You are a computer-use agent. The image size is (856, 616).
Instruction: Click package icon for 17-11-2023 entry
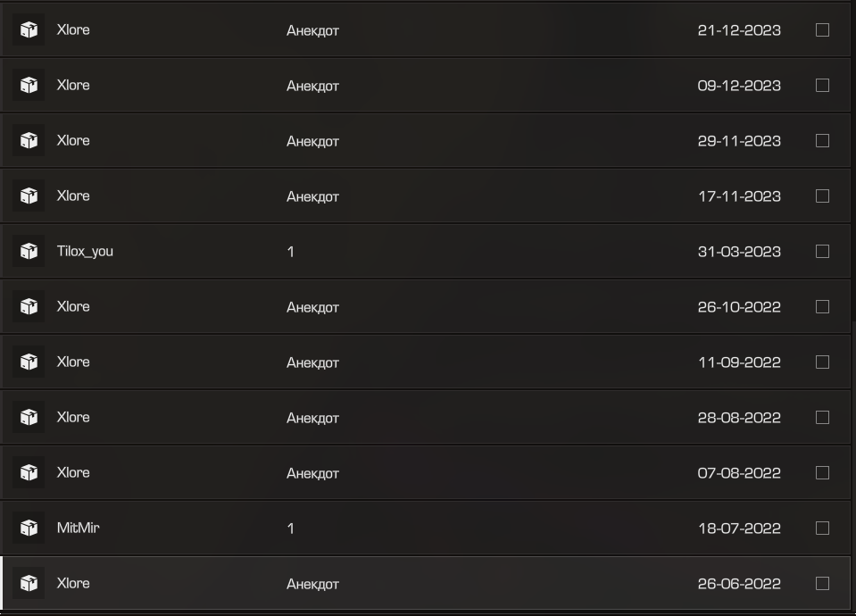click(29, 196)
